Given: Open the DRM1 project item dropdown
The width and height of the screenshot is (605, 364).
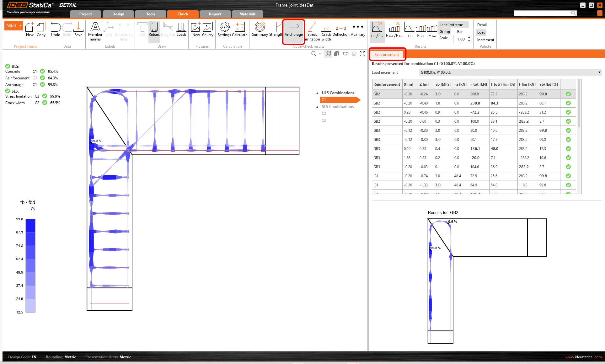Looking at the screenshot, I should click(x=21, y=26).
